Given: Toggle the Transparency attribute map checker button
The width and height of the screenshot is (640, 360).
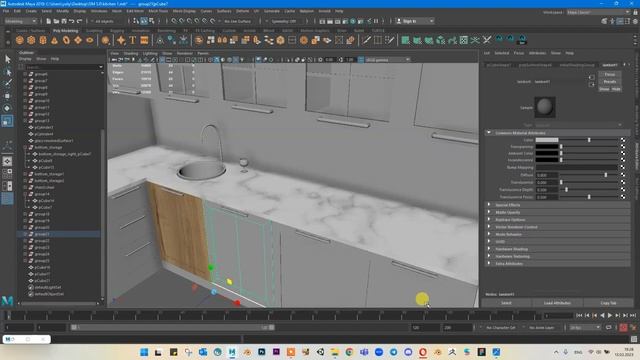Looking at the screenshot, I should click(x=623, y=147).
